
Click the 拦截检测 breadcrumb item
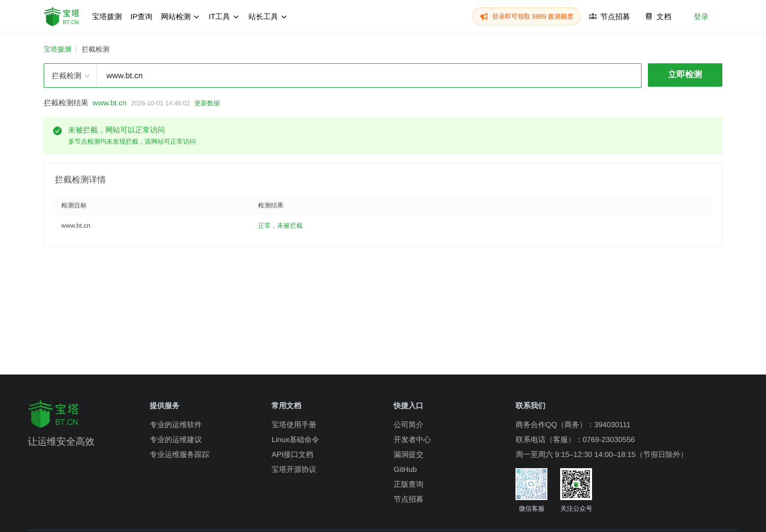(95, 49)
